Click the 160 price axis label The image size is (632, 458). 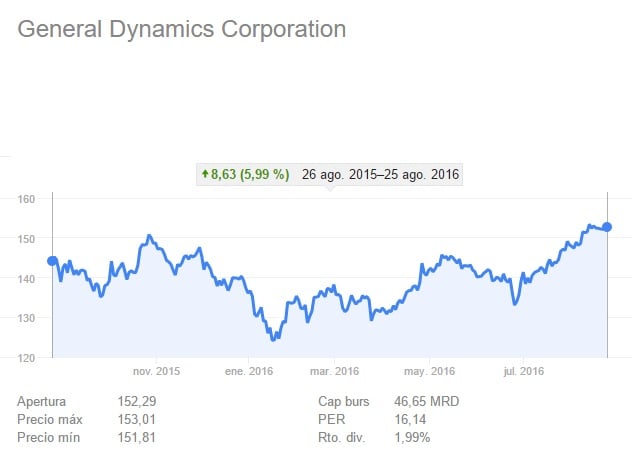point(27,199)
